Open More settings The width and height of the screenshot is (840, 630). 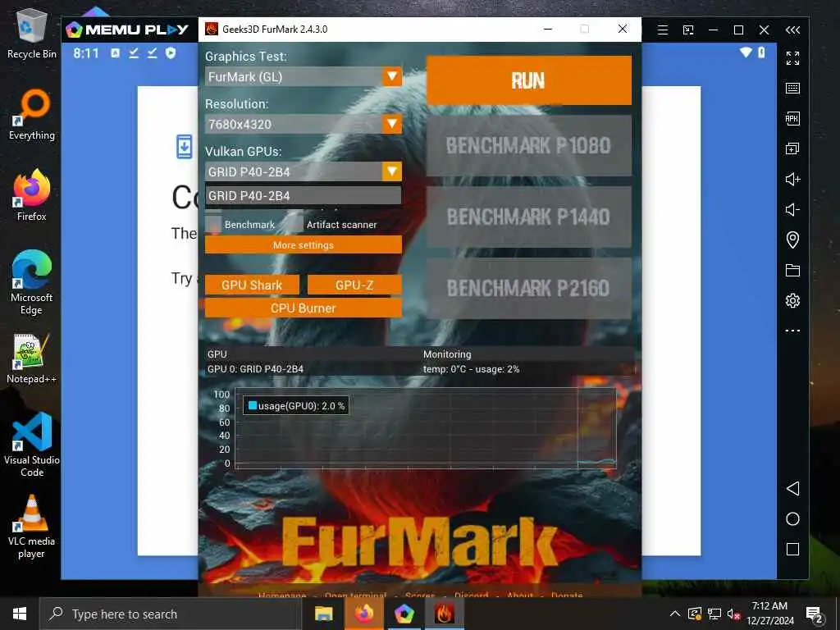click(304, 244)
